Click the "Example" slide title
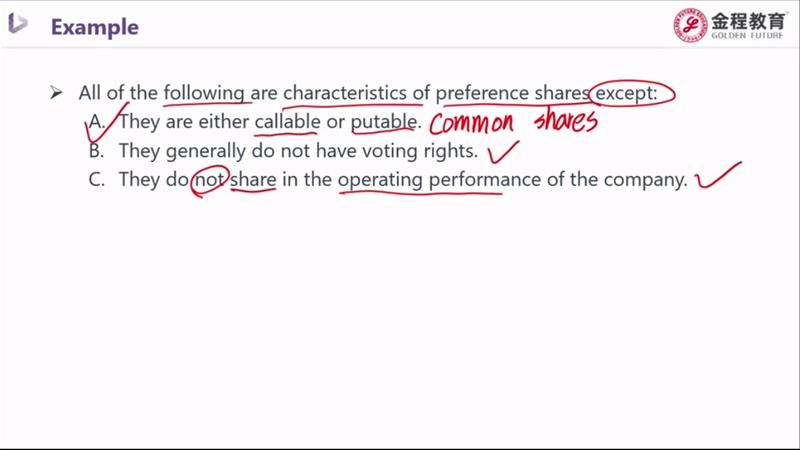 coord(95,26)
